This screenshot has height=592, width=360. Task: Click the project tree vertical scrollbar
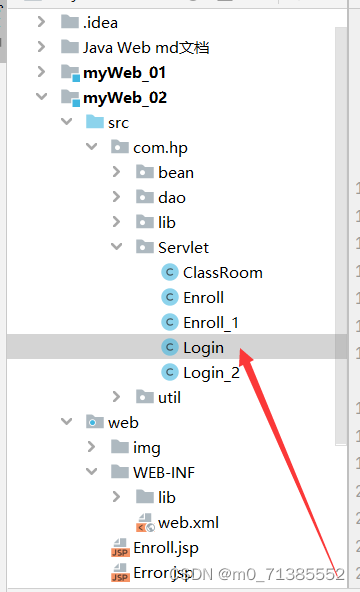tap(341, 236)
